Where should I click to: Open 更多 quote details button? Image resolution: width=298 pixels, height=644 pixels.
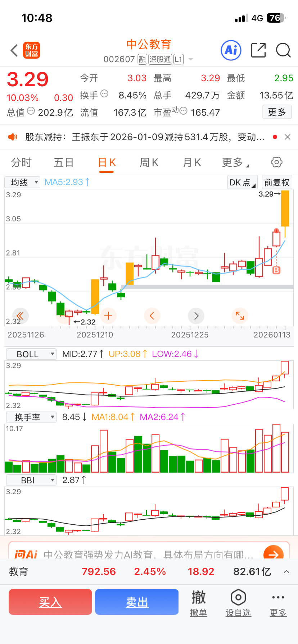click(x=277, y=112)
